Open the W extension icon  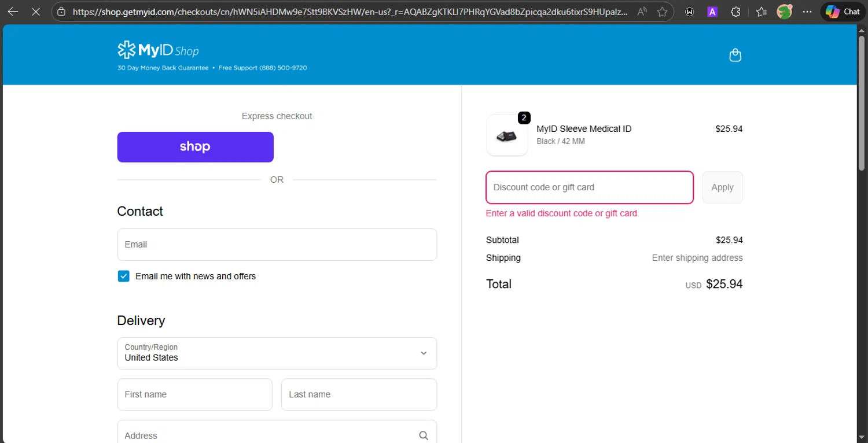(689, 12)
